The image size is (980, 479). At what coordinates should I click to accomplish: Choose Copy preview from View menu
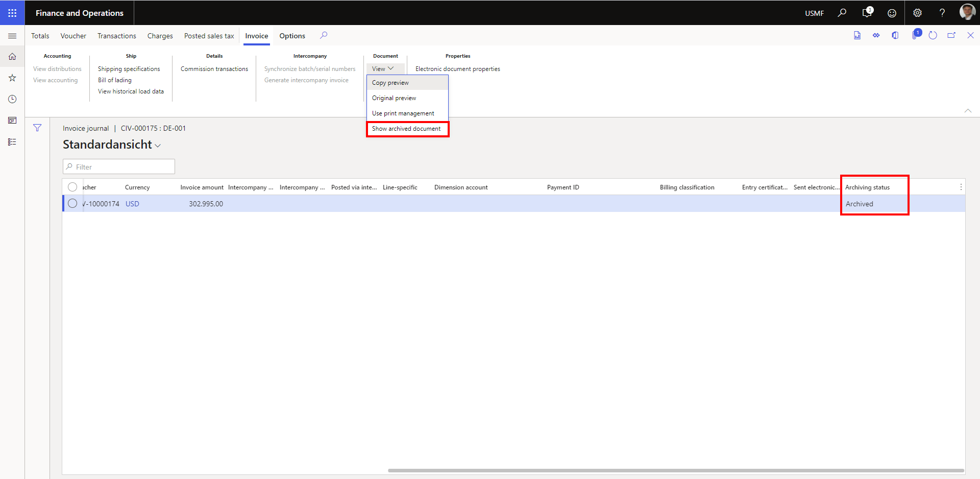point(407,83)
